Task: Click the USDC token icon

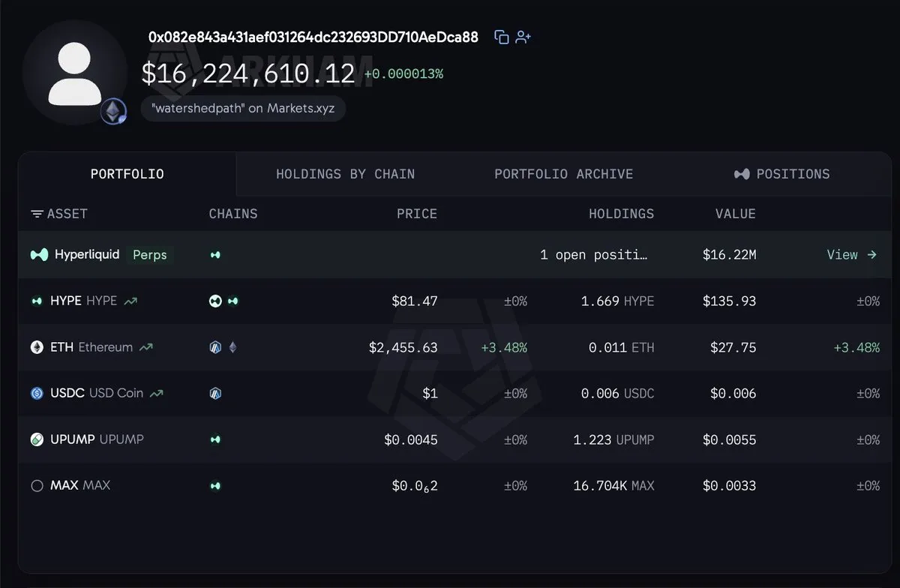Action: [37, 393]
